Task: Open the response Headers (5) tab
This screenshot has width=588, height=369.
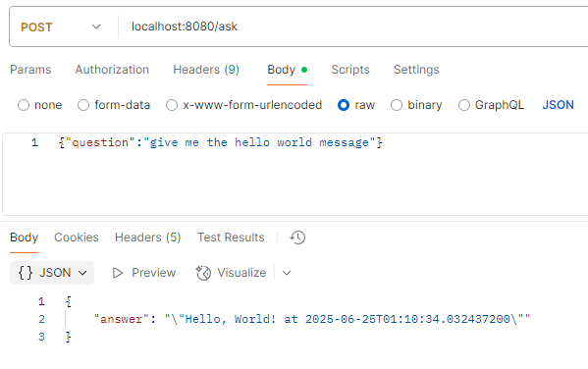Action: (x=148, y=237)
